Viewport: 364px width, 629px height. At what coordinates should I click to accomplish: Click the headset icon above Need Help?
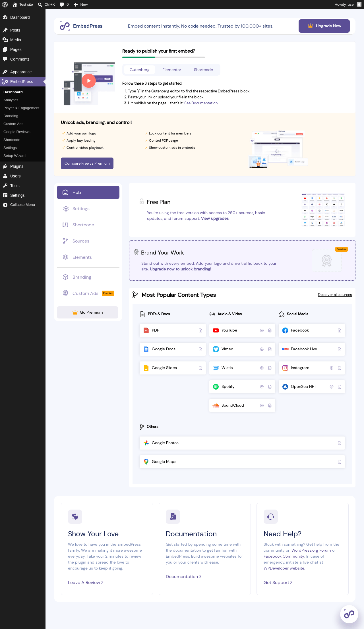[x=271, y=517]
